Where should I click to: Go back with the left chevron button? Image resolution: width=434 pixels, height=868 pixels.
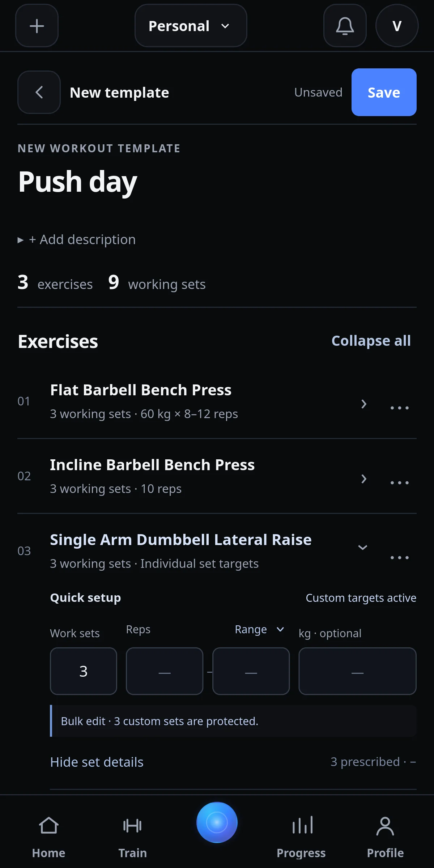[x=39, y=92]
